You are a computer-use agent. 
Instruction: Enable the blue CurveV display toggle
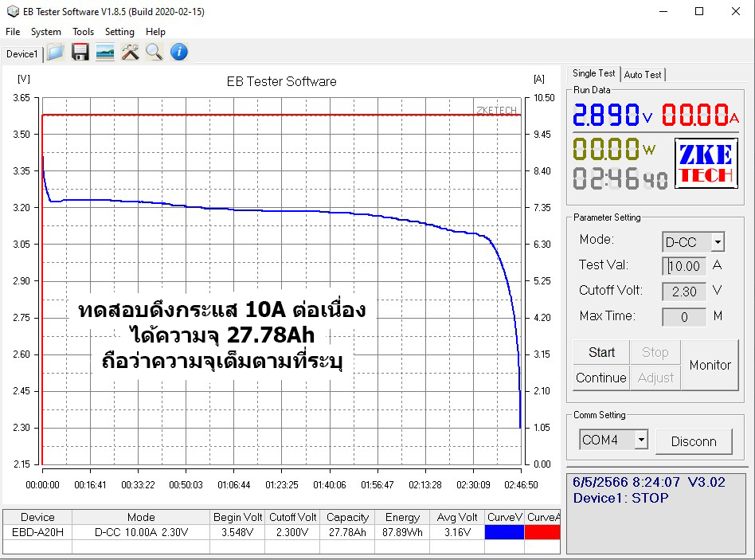click(x=504, y=531)
